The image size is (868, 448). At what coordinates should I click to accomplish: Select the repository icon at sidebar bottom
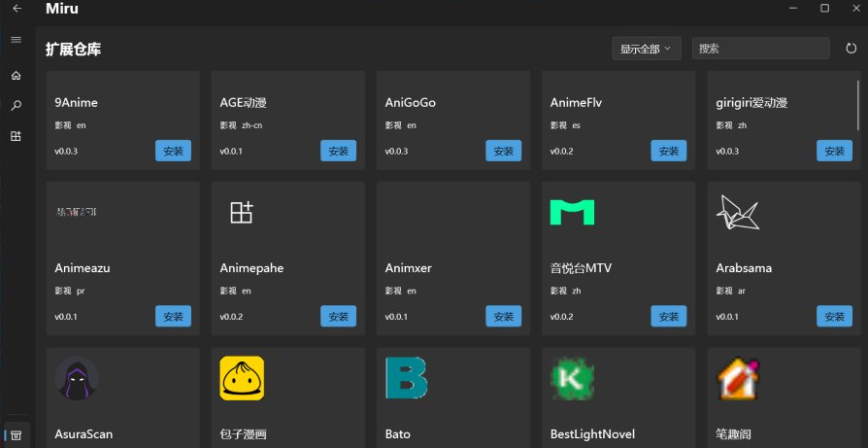(16, 434)
